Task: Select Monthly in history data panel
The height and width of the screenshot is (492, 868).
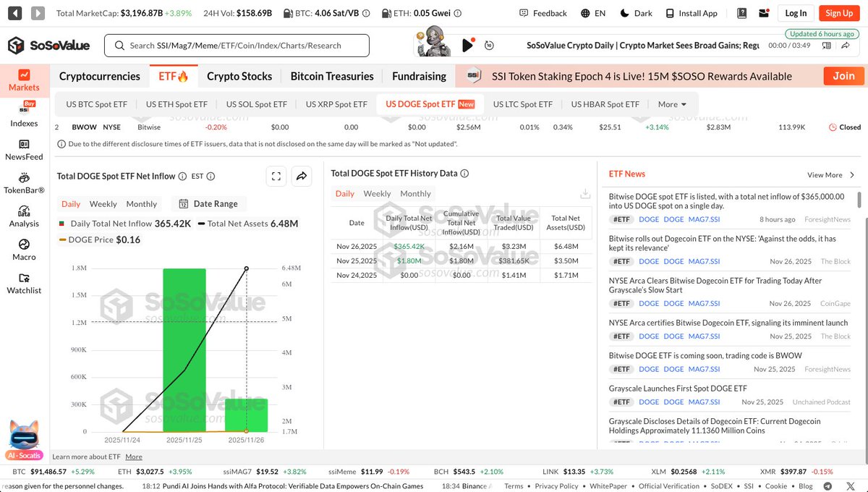Action: 415,193
